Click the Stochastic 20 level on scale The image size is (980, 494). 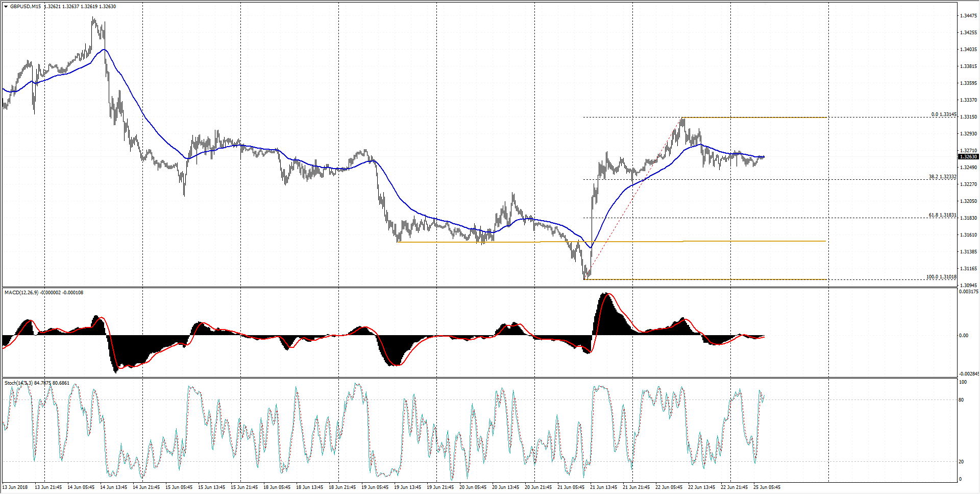coord(962,462)
